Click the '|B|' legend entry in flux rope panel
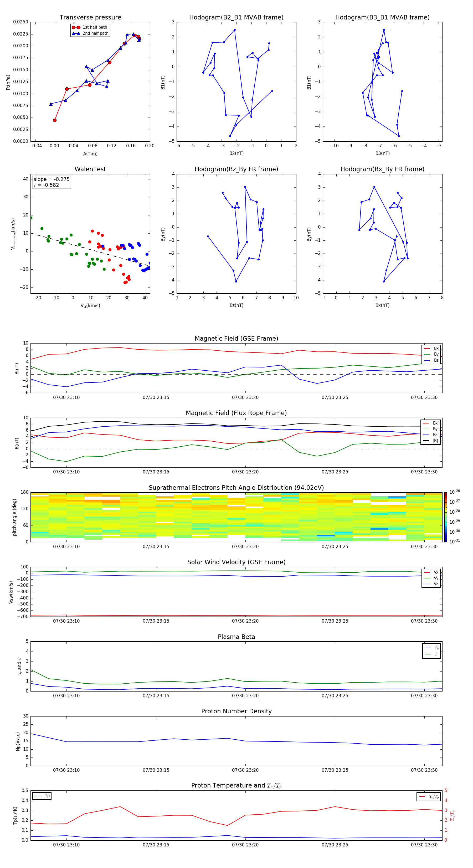 (x=431, y=441)
